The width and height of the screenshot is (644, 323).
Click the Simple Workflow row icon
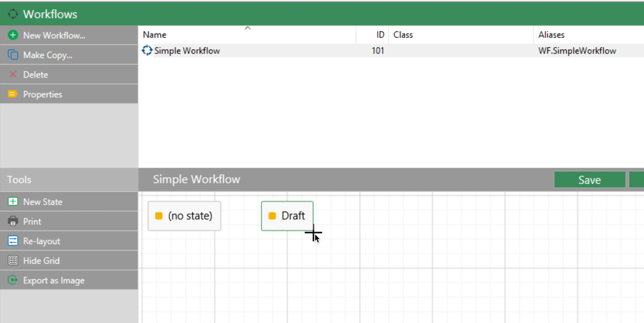(147, 51)
